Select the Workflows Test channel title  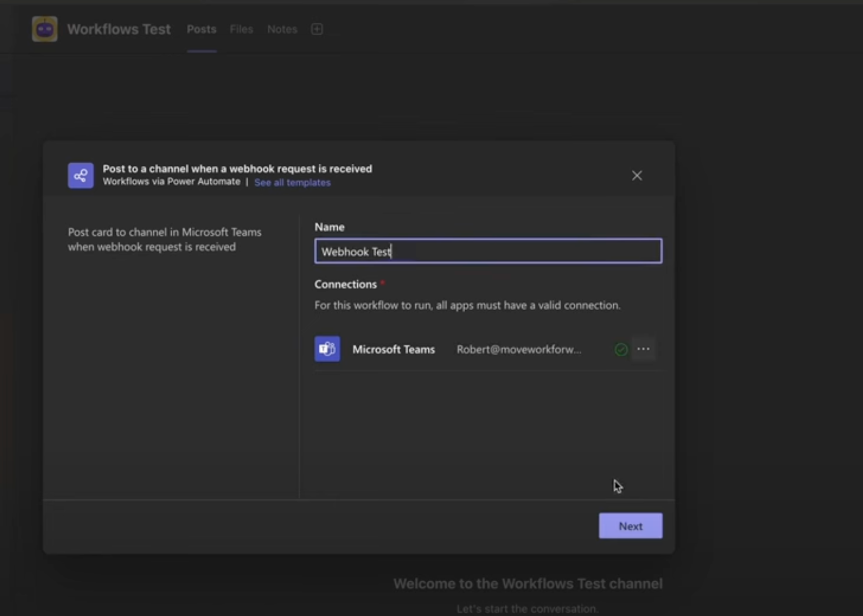pyautogui.click(x=119, y=29)
